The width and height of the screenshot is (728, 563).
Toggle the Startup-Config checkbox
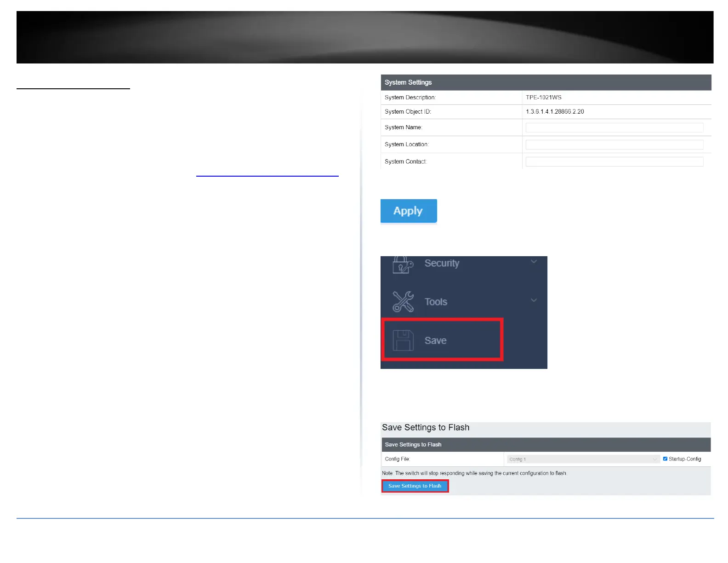tap(665, 459)
